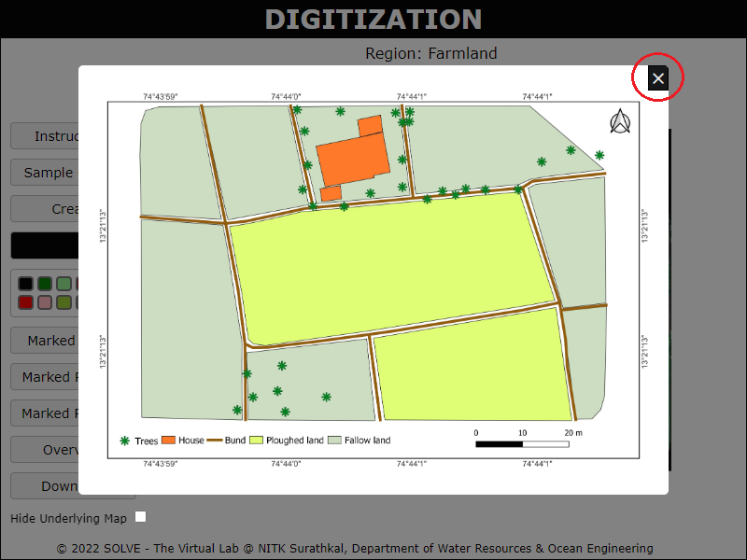This screenshot has width=747, height=560.
Task: Open the Overview button
Action: point(45,450)
